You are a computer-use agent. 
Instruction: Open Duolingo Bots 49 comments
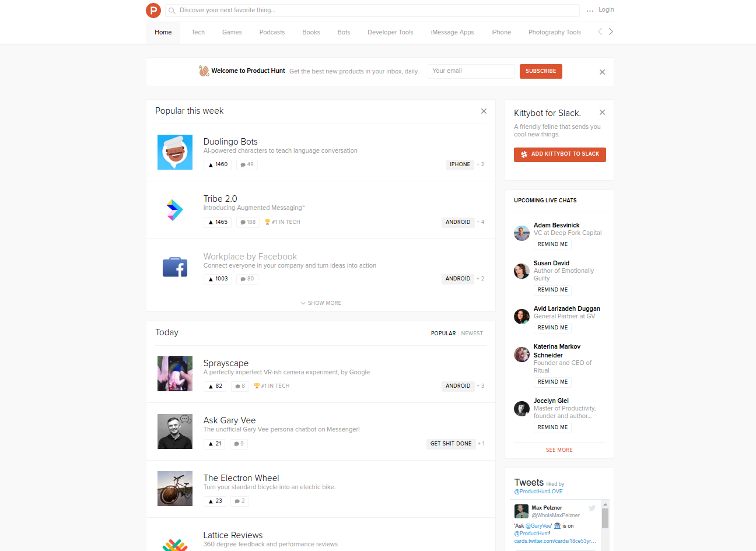[x=247, y=165]
